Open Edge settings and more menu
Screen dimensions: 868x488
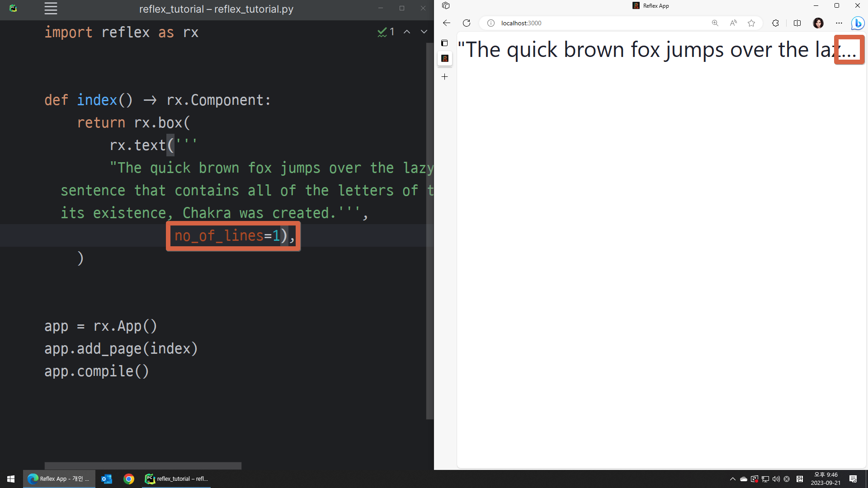839,23
